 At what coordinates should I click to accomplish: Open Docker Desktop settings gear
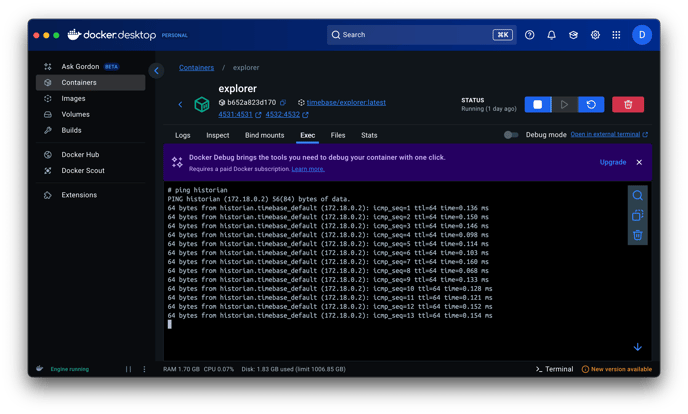pyautogui.click(x=595, y=35)
